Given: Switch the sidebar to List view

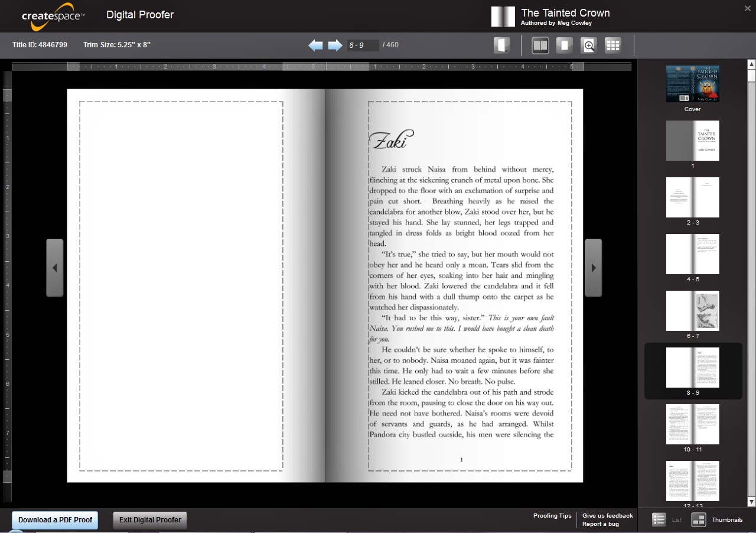Looking at the screenshot, I should point(667,520).
